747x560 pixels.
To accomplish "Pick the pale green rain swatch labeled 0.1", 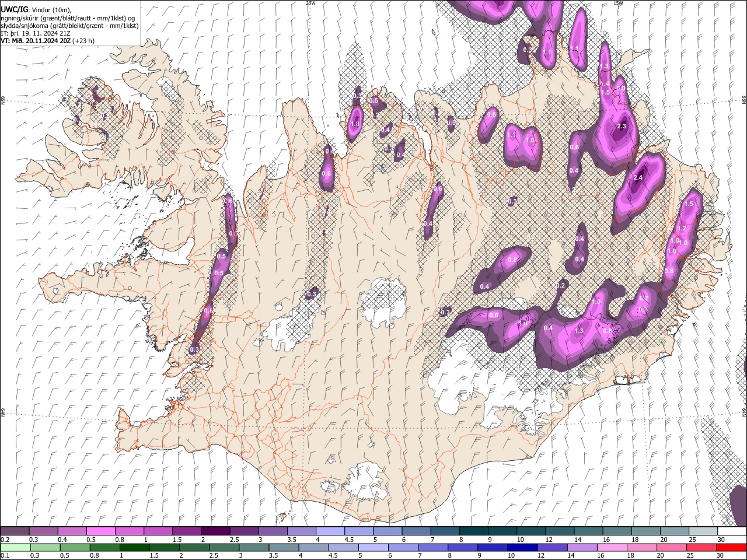I will point(15,547).
